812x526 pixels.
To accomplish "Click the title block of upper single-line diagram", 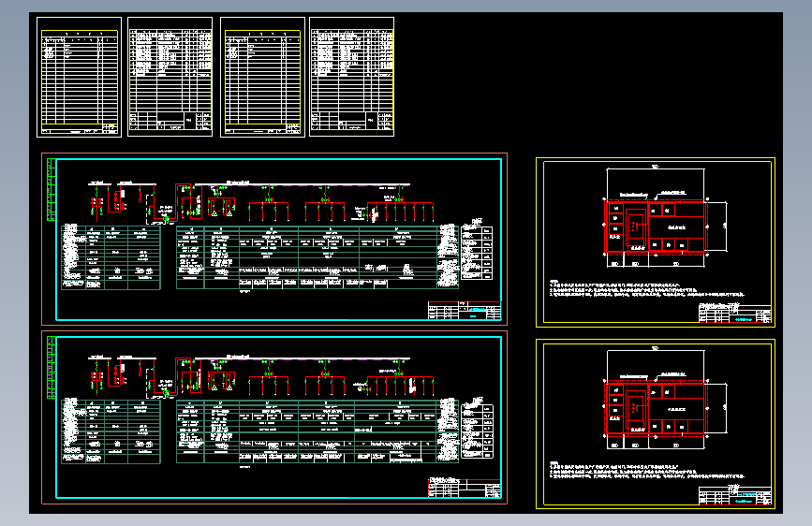I will (x=465, y=311).
